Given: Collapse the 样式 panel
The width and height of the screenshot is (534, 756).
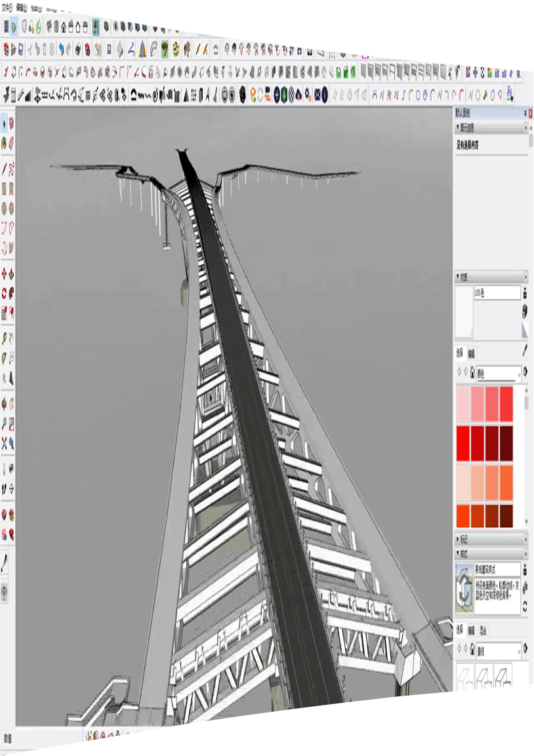Looking at the screenshot, I should [458, 553].
